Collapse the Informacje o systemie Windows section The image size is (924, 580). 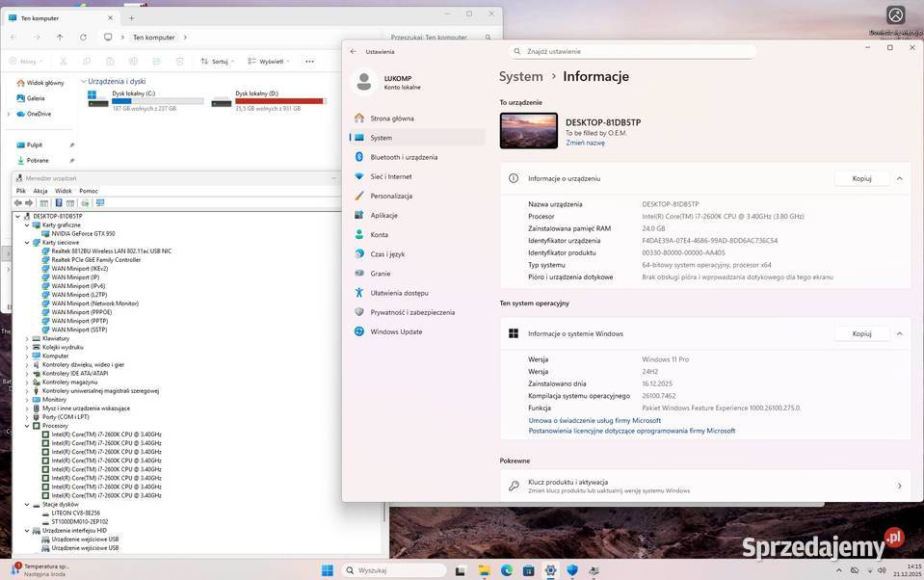point(899,332)
